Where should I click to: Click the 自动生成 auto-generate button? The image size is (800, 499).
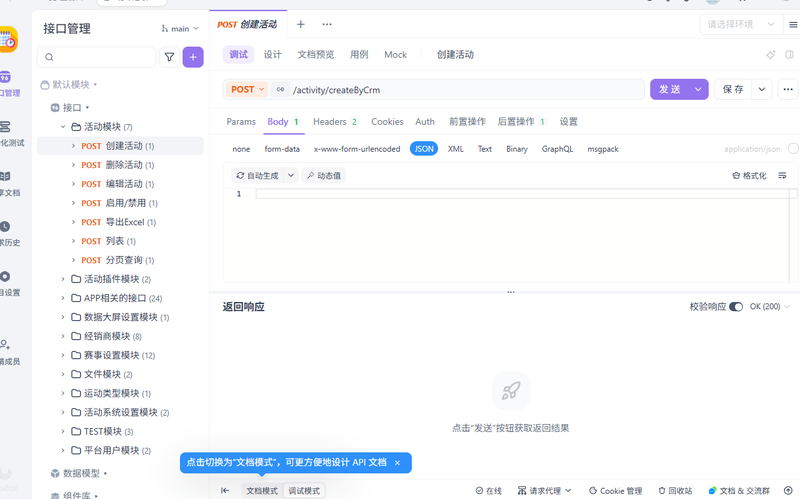pyautogui.click(x=258, y=176)
